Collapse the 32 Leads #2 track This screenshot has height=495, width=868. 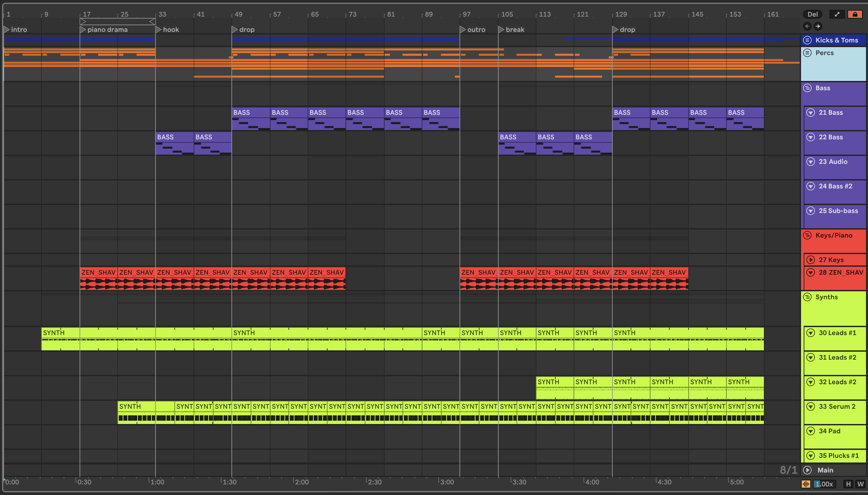tap(811, 382)
